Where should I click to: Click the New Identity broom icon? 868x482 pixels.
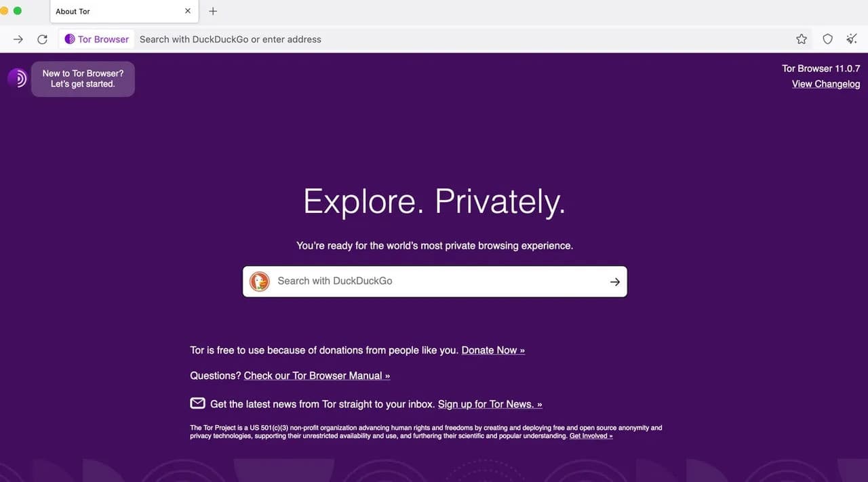852,39
